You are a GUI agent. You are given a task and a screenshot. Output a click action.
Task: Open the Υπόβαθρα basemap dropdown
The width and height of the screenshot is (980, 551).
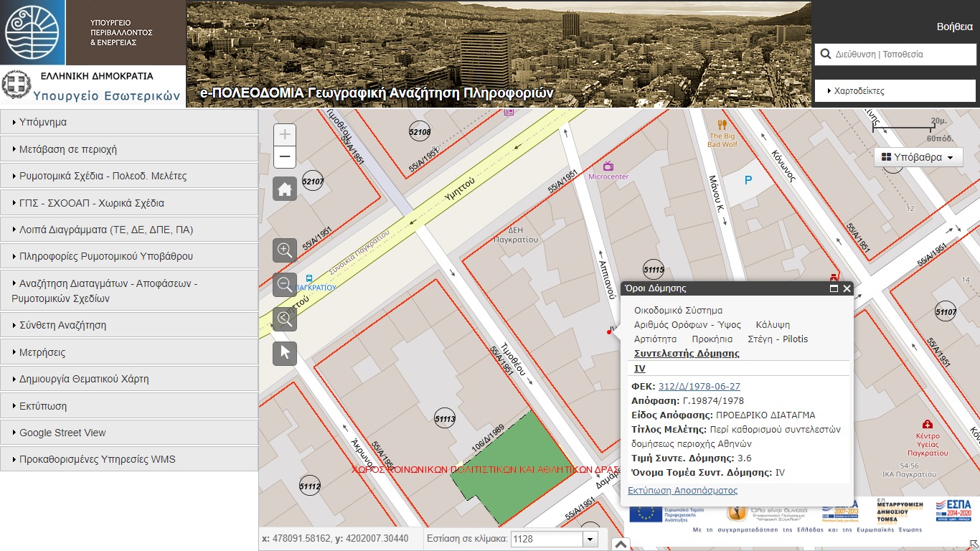click(918, 157)
